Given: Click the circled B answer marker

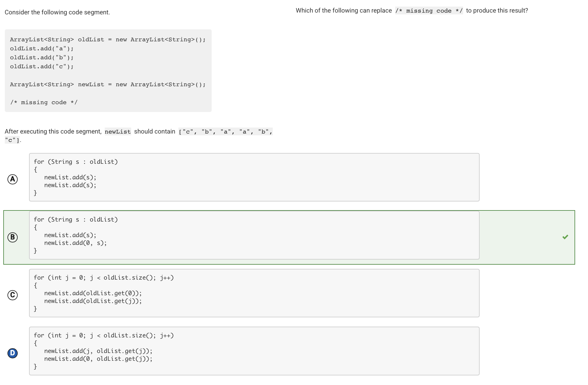Looking at the screenshot, I should [13, 237].
